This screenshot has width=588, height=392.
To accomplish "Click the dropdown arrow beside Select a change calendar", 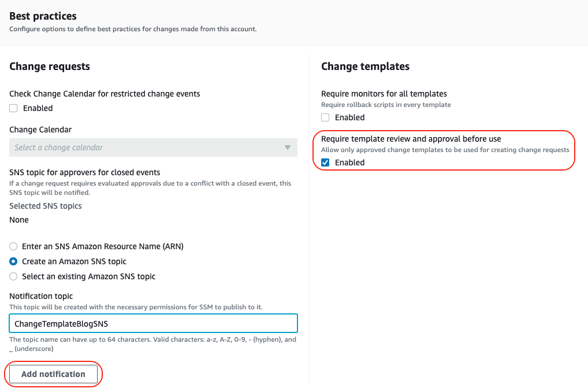I will (x=287, y=147).
